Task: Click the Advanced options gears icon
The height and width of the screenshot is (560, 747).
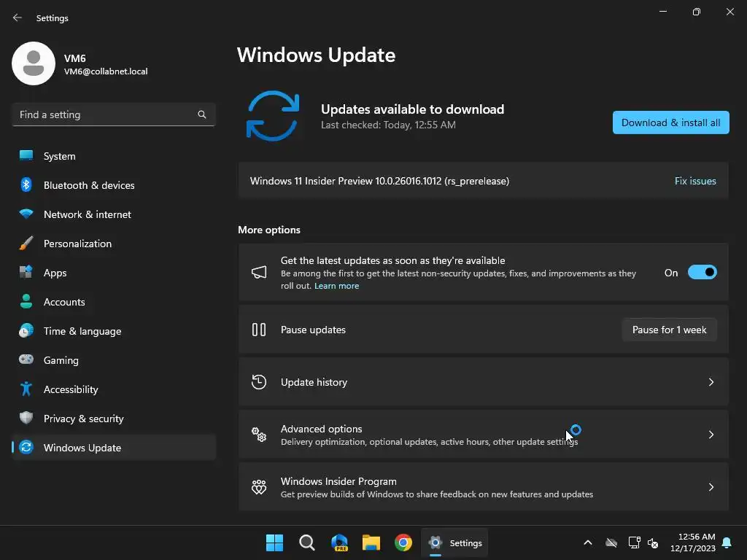Action: 259,435
